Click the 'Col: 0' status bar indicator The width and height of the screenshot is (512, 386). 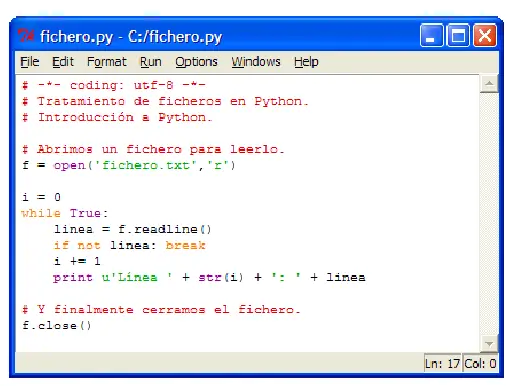click(x=480, y=363)
